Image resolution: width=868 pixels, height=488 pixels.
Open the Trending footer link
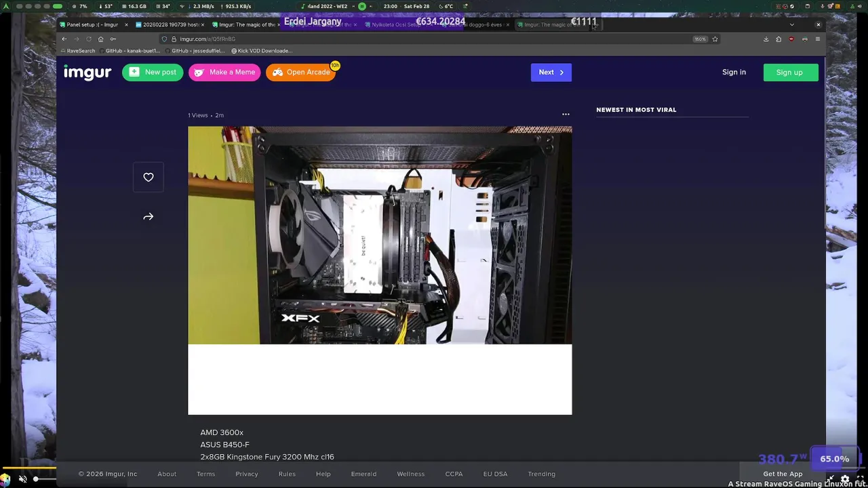(541, 474)
